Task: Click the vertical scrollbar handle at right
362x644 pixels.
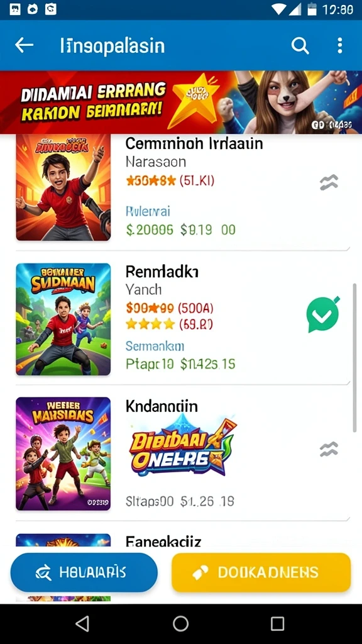Action: [354, 357]
